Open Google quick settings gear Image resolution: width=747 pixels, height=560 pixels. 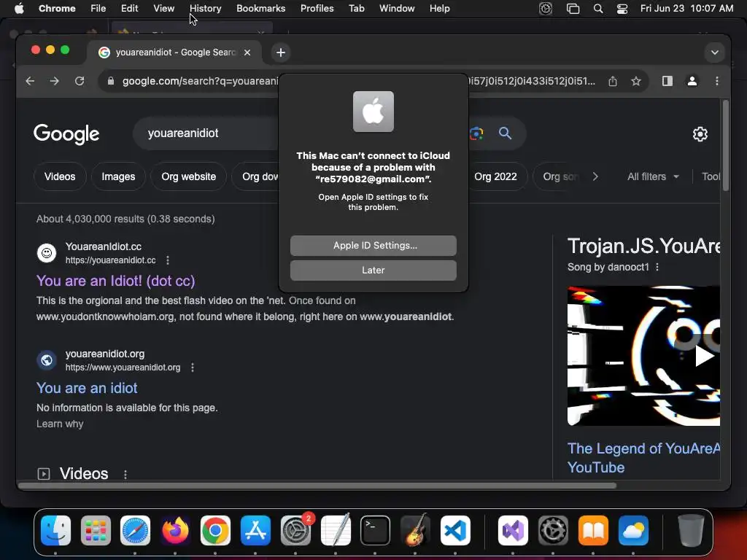pyautogui.click(x=700, y=134)
